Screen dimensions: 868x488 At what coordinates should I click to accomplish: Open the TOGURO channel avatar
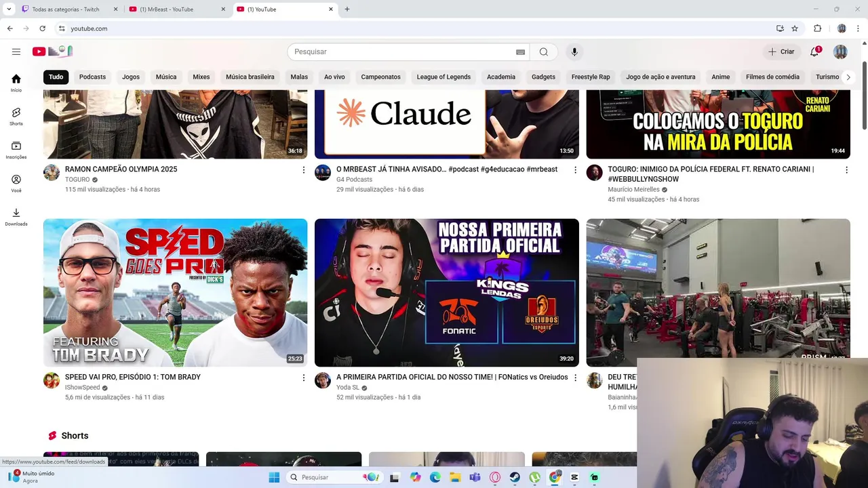(52, 172)
